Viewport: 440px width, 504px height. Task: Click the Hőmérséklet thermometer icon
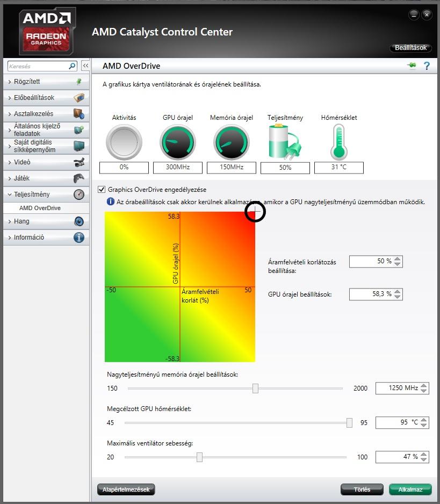[x=339, y=142]
